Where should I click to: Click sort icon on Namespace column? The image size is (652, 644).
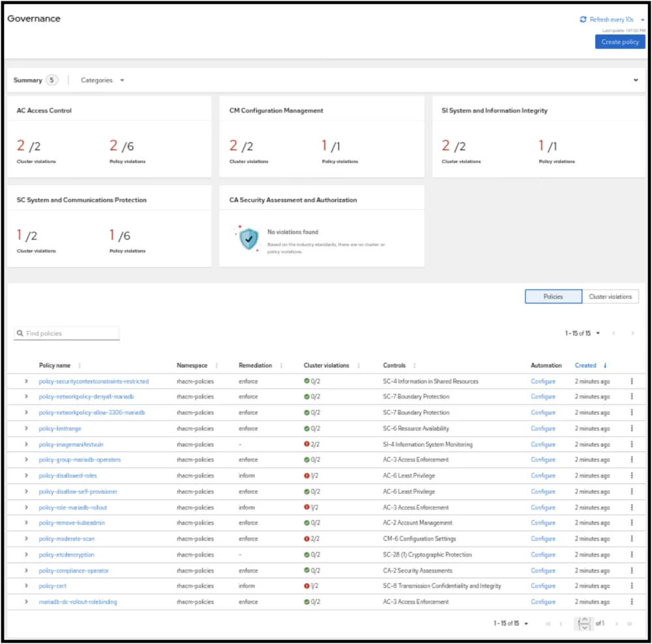tap(216, 366)
